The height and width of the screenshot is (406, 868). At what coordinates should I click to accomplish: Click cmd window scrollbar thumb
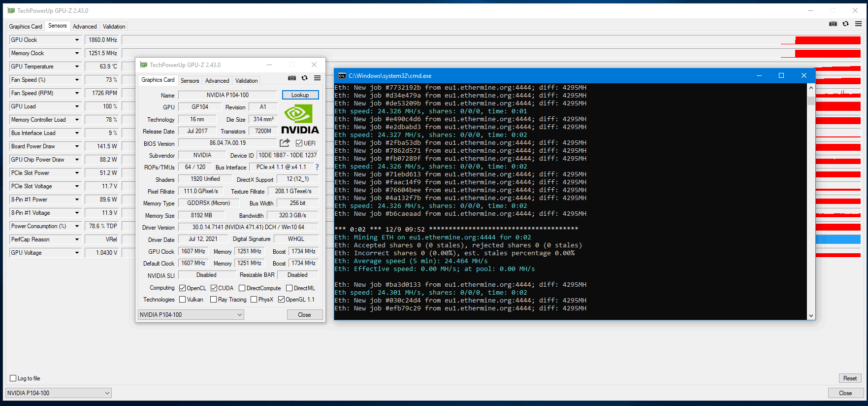click(811, 101)
